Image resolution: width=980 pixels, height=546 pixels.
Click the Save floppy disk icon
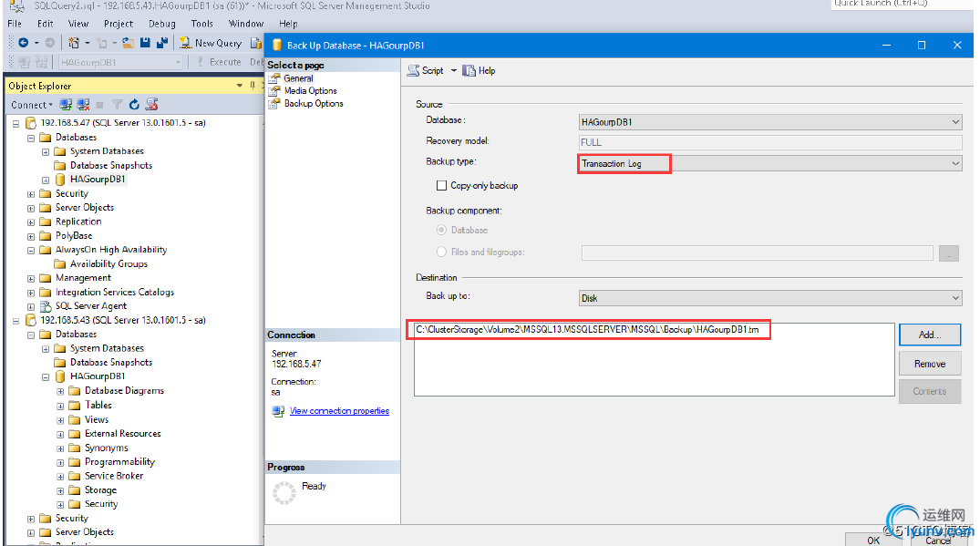[145, 43]
